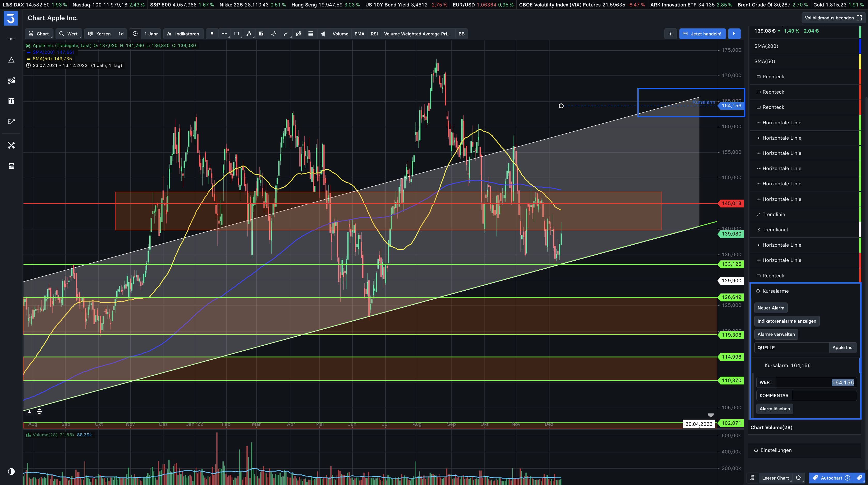
Task: Toggle the dark/light contrast theme icon
Action: coord(11,472)
